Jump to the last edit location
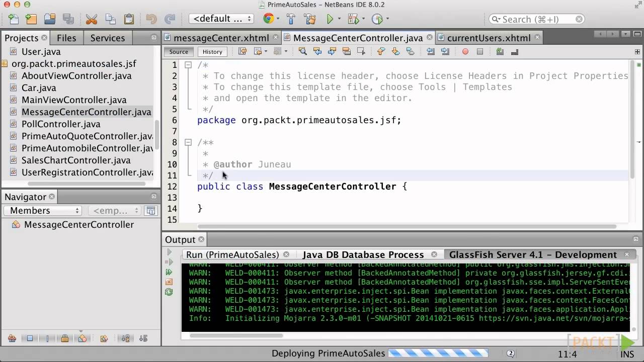The image size is (644, 362). pyautogui.click(x=243, y=51)
